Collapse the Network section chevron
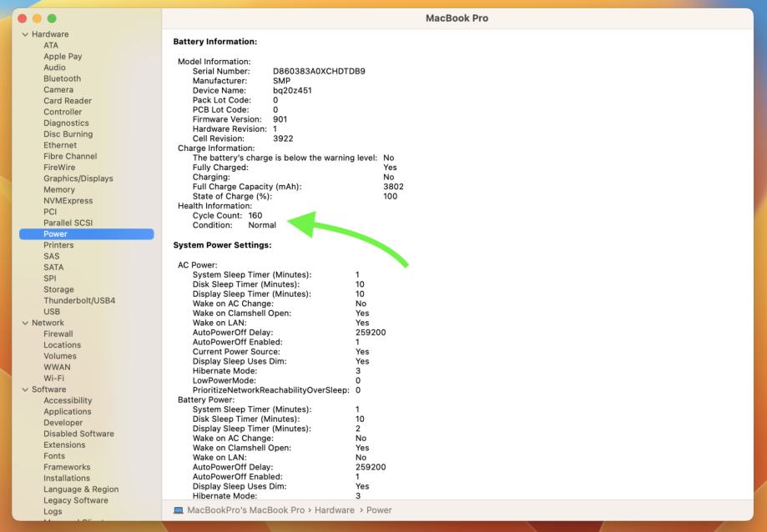767x532 pixels. click(x=25, y=323)
